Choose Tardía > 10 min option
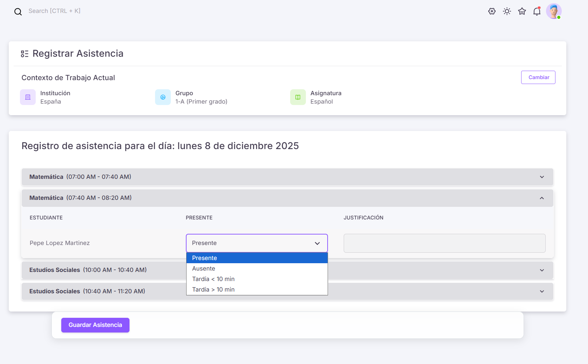 point(213,289)
